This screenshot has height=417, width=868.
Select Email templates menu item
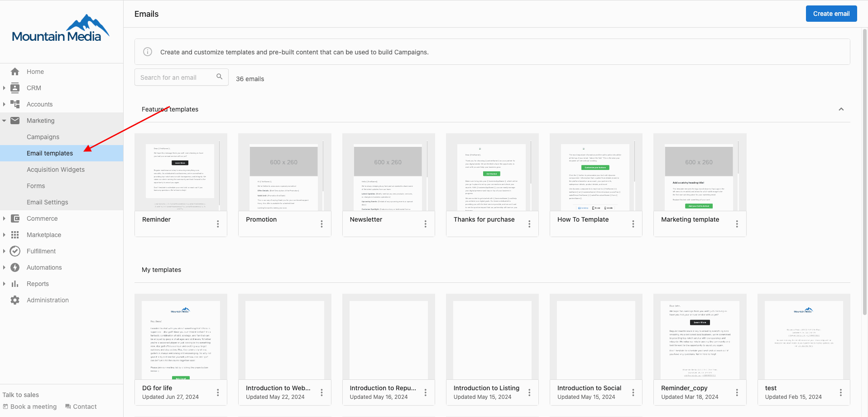click(62, 153)
